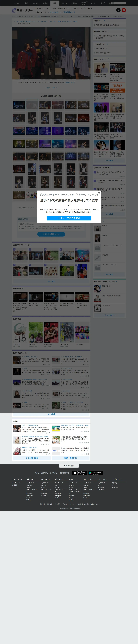The width and height of the screenshot is (138, 644).
Task: Expand コラム section chevron
Action: click(x=19, y=421)
